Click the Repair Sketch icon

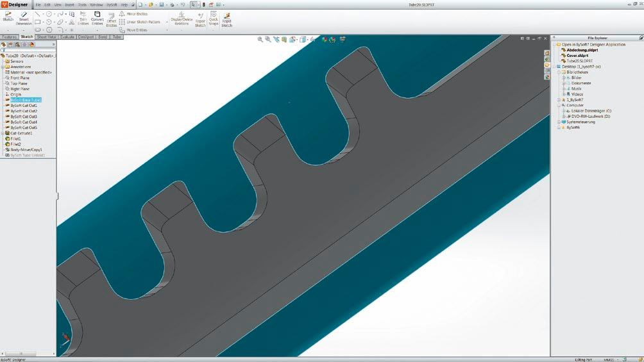(x=200, y=20)
